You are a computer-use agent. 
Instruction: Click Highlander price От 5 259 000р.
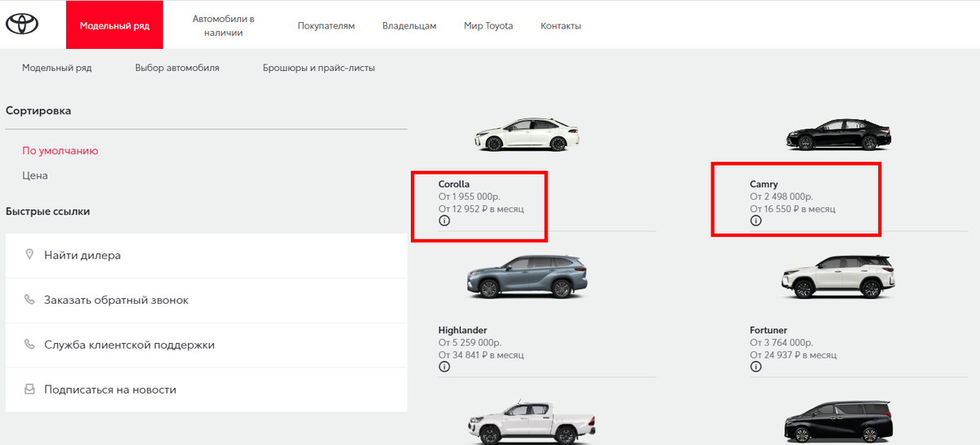click(470, 343)
